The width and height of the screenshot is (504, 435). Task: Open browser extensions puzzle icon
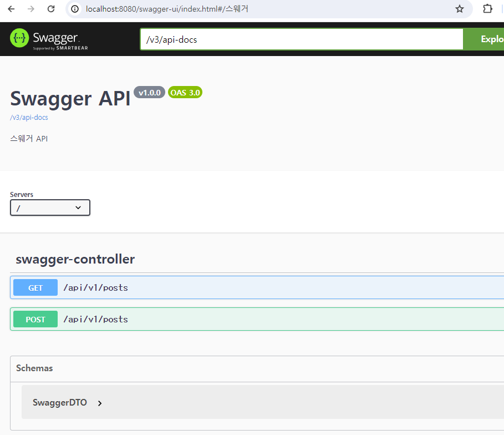click(487, 9)
